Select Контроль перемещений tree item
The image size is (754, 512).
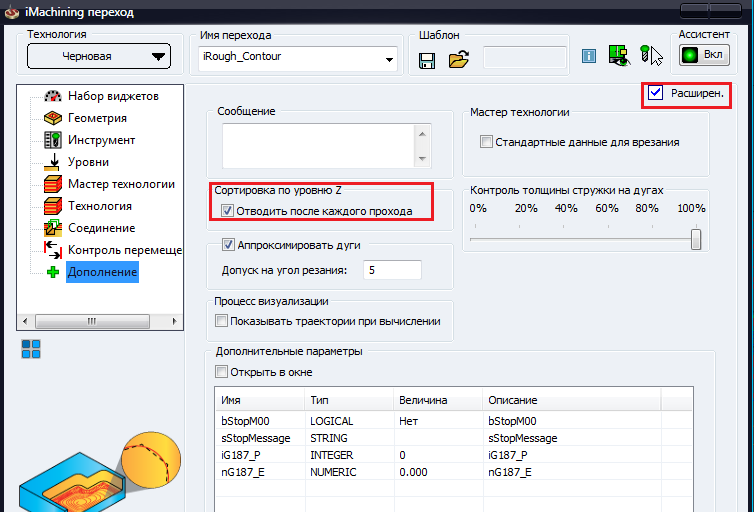pyautogui.click(x=125, y=250)
